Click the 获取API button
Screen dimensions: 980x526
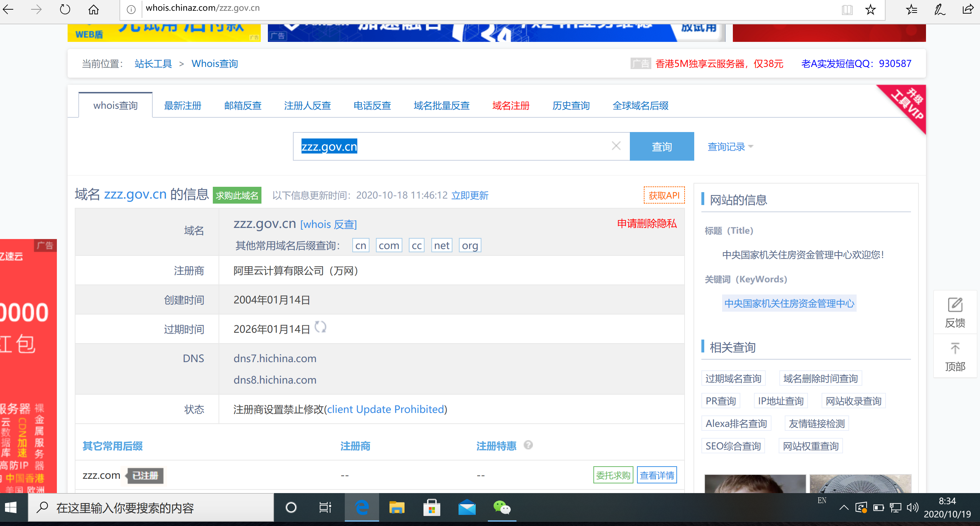[664, 195]
